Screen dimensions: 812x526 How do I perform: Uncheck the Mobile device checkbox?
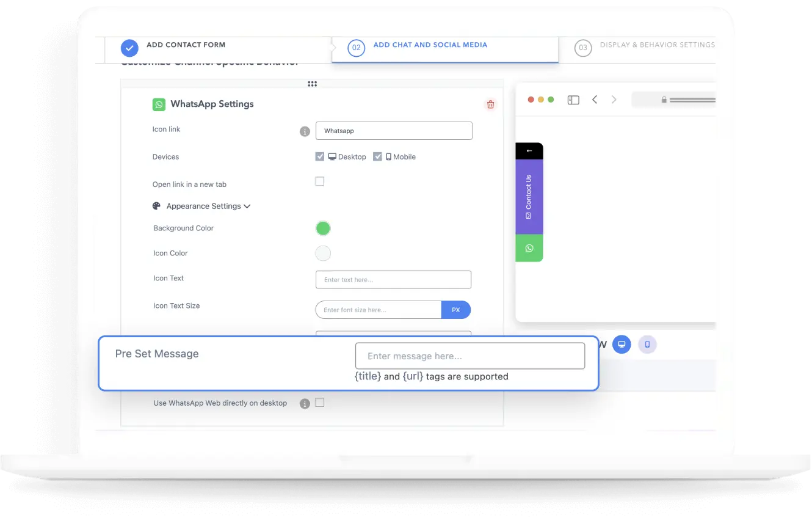377,156
